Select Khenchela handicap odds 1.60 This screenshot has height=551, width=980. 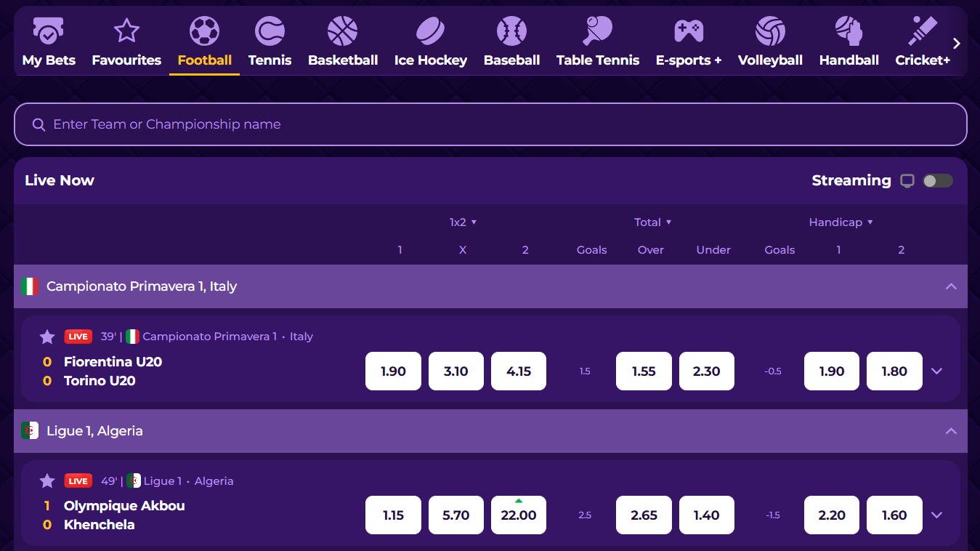pyautogui.click(x=894, y=515)
